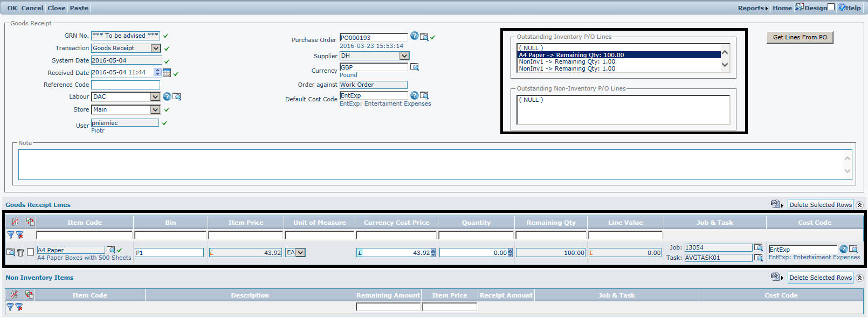Click Delete Selected Rows for Non Inventory Items
Viewport: 868px width, 318px height.
pos(820,278)
